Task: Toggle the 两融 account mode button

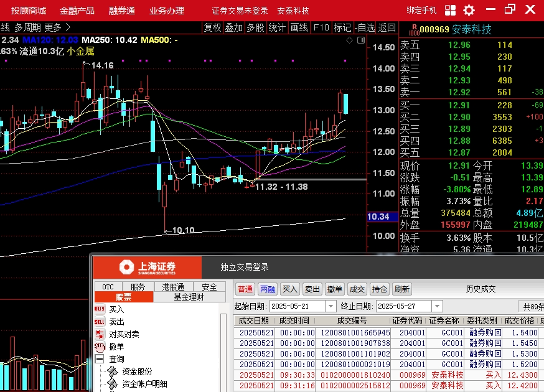Action: point(268,289)
